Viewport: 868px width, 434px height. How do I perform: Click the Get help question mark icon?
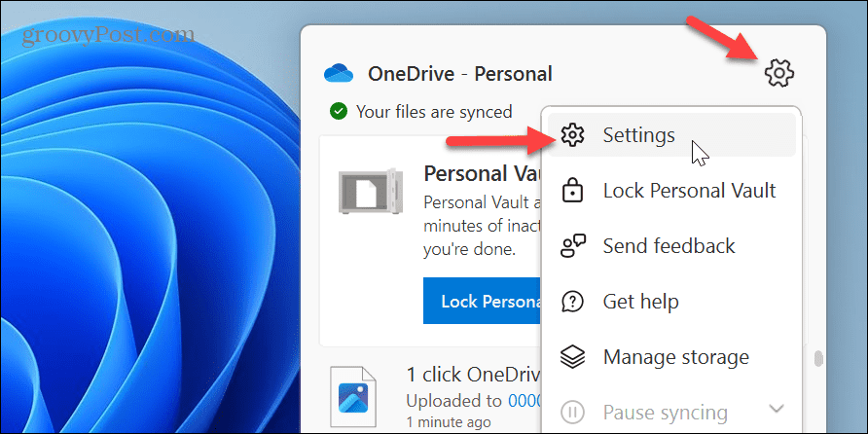tap(572, 302)
